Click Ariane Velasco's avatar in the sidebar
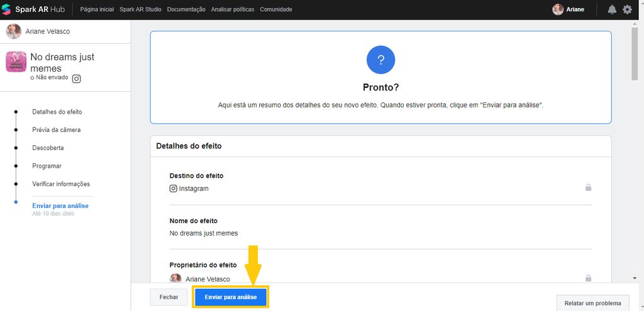644x311 pixels. point(14,31)
